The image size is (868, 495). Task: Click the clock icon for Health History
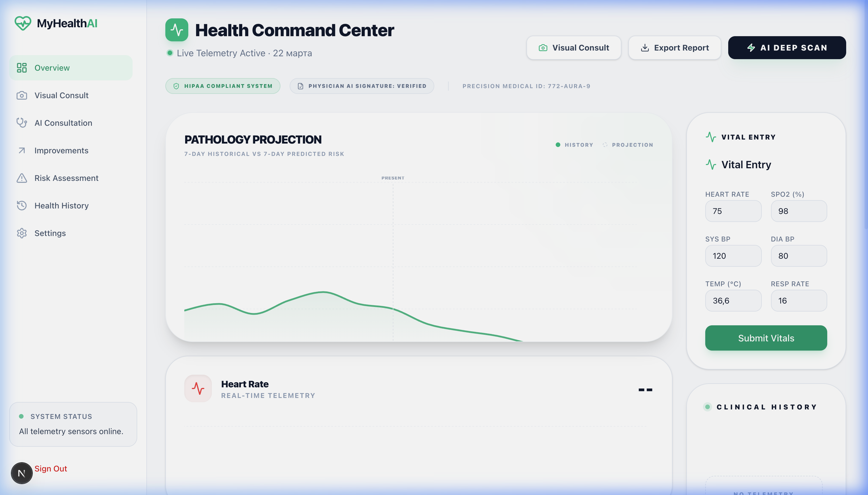click(x=22, y=205)
